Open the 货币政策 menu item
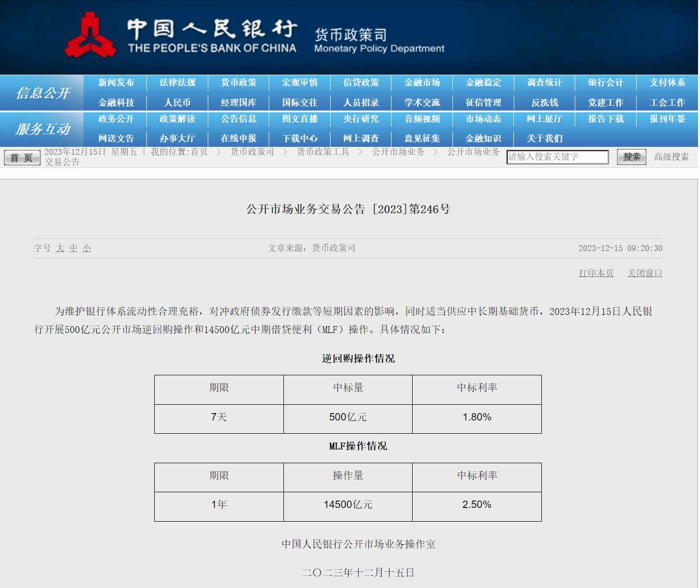This screenshot has width=700, height=588. [238, 83]
